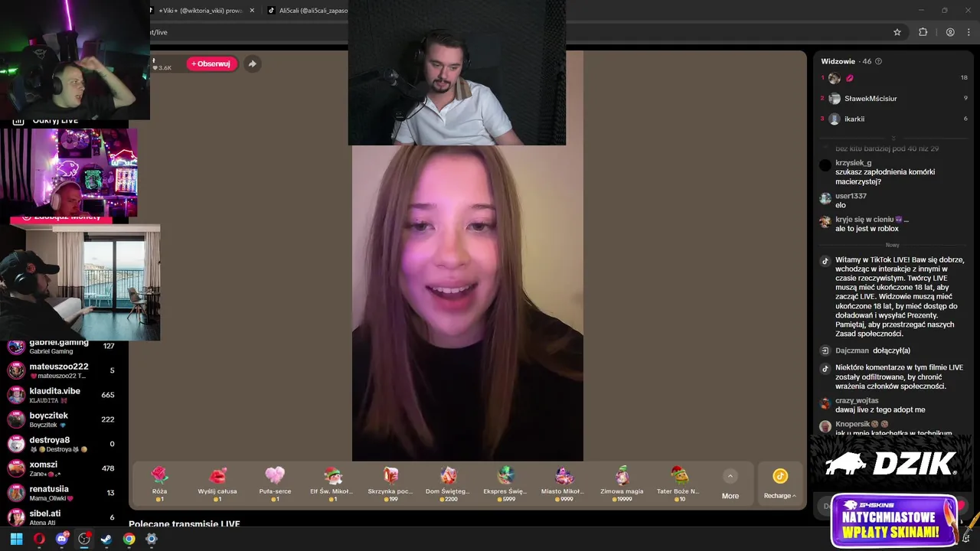
Task: Click the streamer likes count 3.6K
Action: tap(162, 68)
